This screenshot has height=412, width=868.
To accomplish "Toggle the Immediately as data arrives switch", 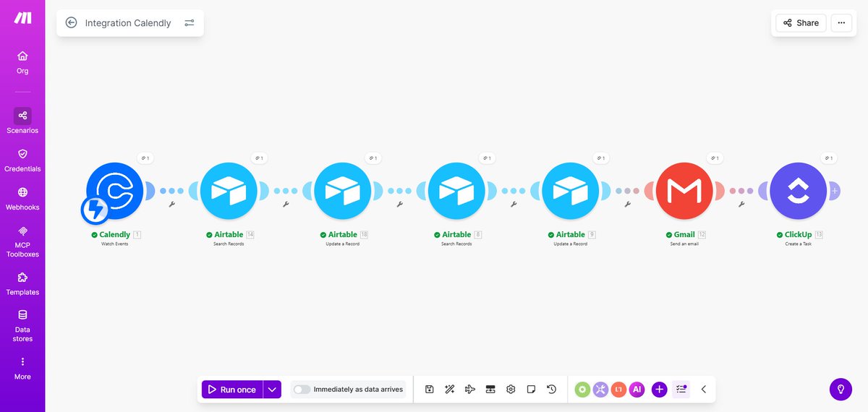I will (302, 389).
